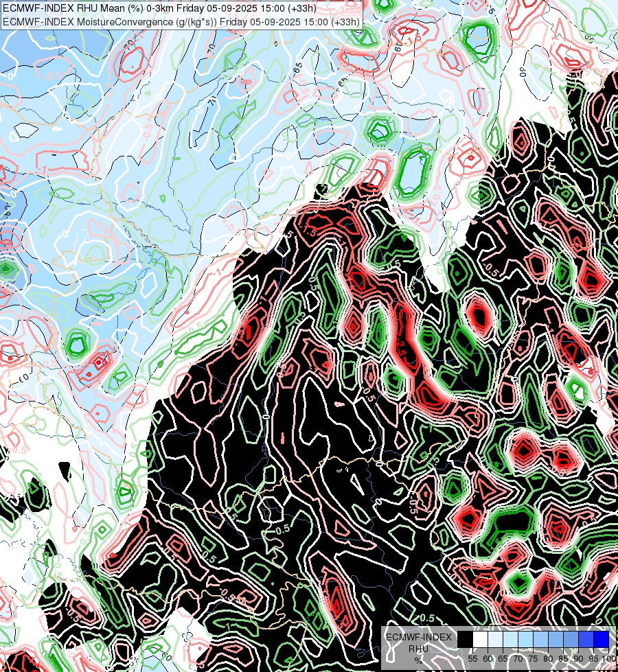Viewport: 618px width, 672px height.
Task: Click the legend tick label 80
Action: tap(548, 659)
